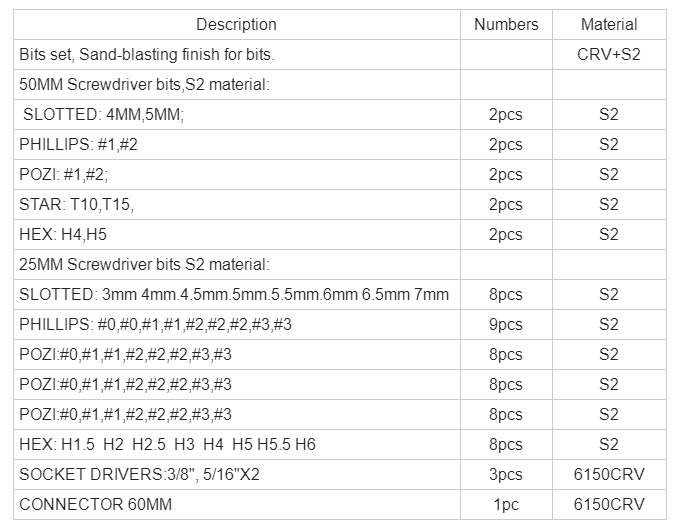Select the SLOTTED 3mm to 7mm cell
This screenshot has height=529, width=674.
click(237, 295)
